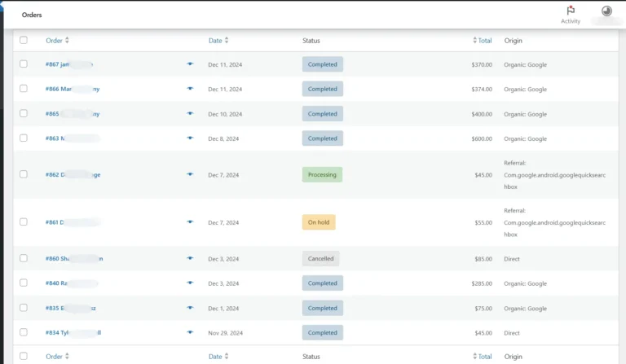Image resolution: width=626 pixels, height=364 pixels.
Task: Preview order #861 with eye icon
Action: 191,222
